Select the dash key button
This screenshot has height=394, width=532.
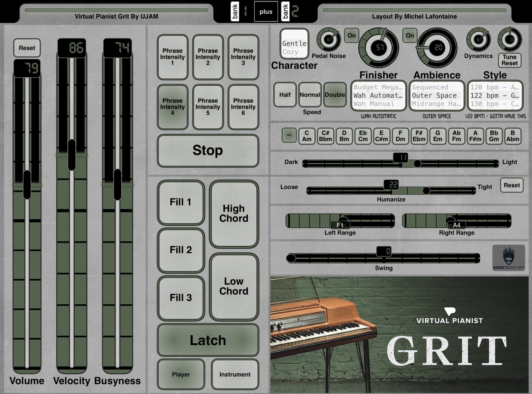pyautogui.click(x=289, y=135)
